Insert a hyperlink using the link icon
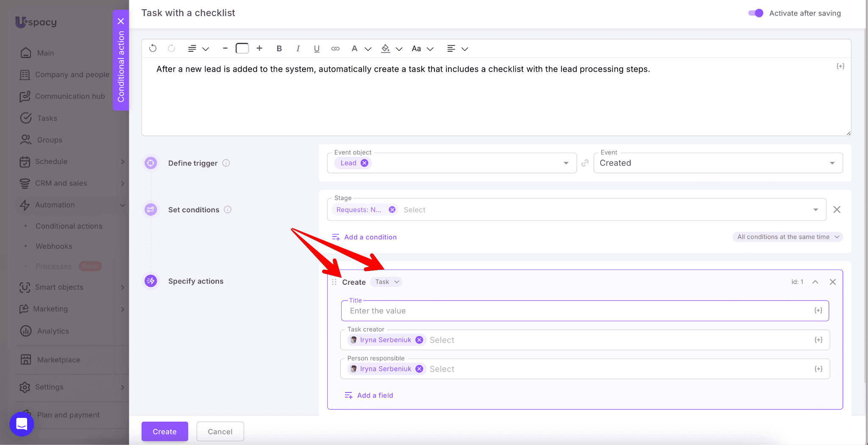This screenshot has width=868, height=445. point(335,48)
